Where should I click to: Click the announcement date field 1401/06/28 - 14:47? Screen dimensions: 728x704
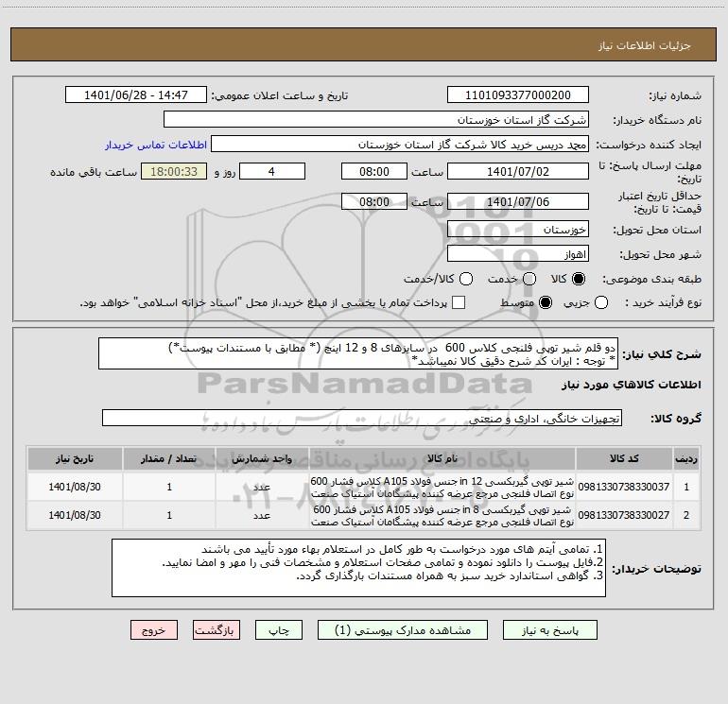pyautogui.click(x=136, y=94)
